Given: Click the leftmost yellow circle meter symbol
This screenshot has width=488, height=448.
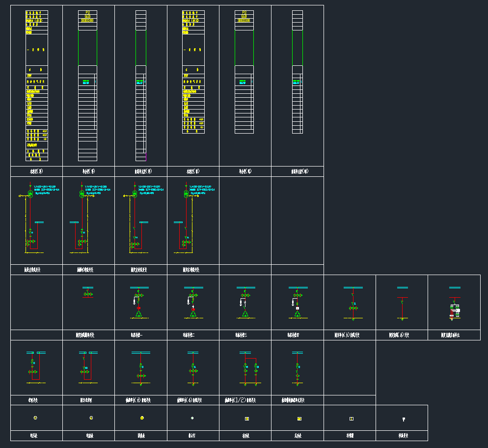Looking at the screenshot, I should [35, 419].
